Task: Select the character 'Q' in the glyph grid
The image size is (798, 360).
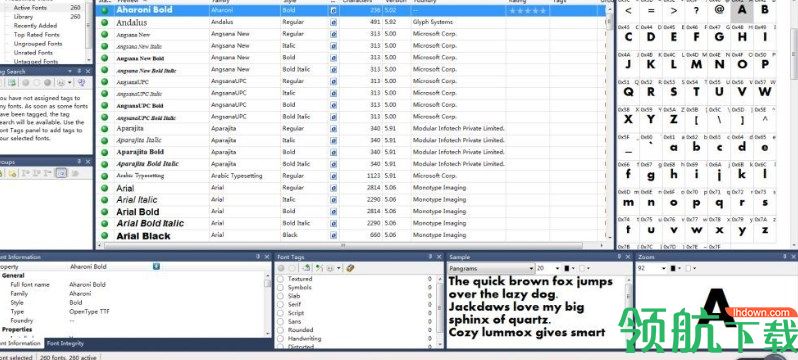Action: point(628,92)
